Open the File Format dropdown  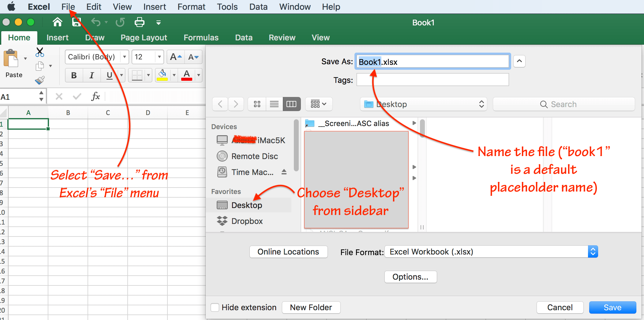pos(491,251)
